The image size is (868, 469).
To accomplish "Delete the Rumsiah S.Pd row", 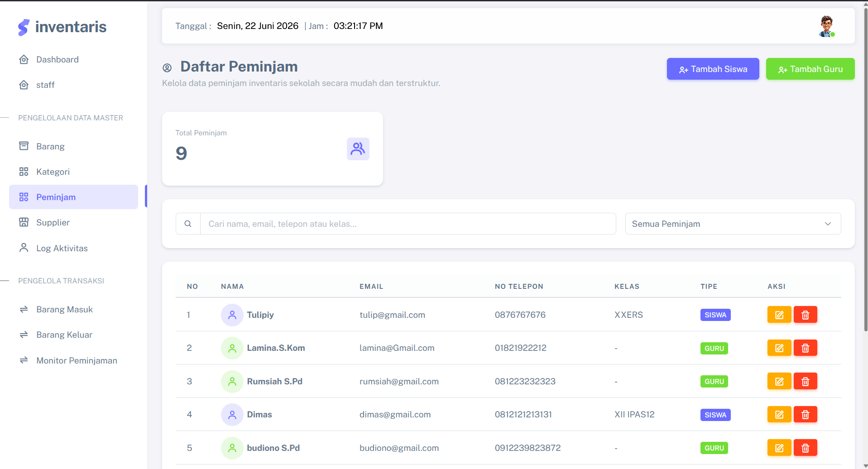I will point(806,381).
